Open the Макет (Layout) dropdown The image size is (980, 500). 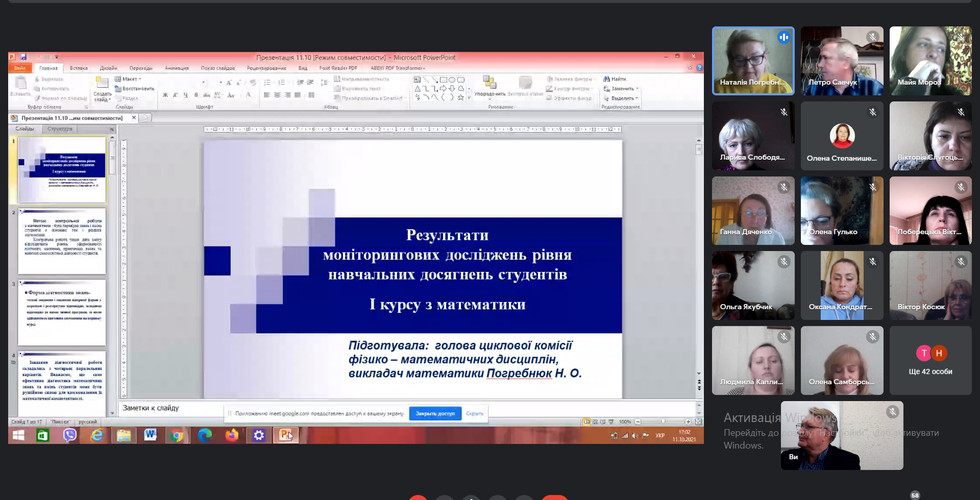point(128,79)
